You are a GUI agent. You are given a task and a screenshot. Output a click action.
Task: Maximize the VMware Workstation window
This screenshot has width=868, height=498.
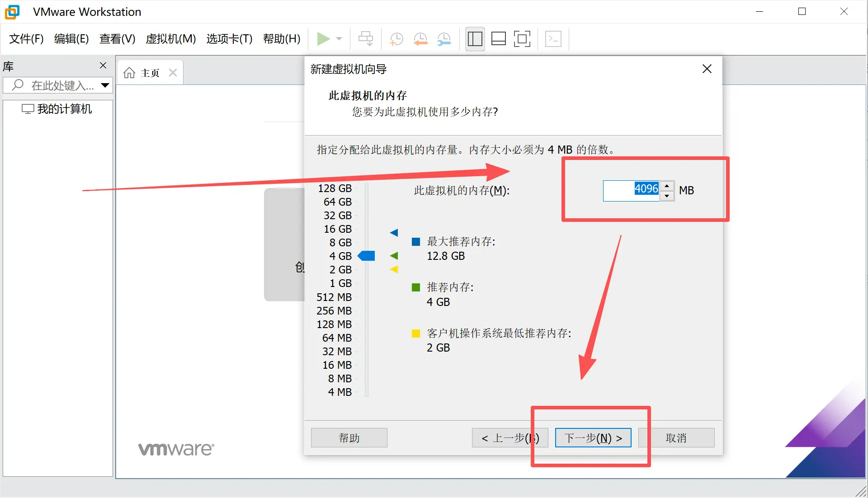tap(802, 12)
